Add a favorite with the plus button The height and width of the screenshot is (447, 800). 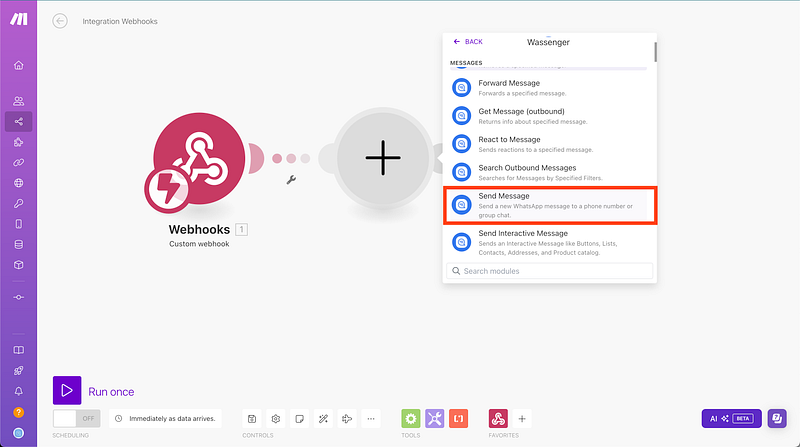(x=522, y=419)
